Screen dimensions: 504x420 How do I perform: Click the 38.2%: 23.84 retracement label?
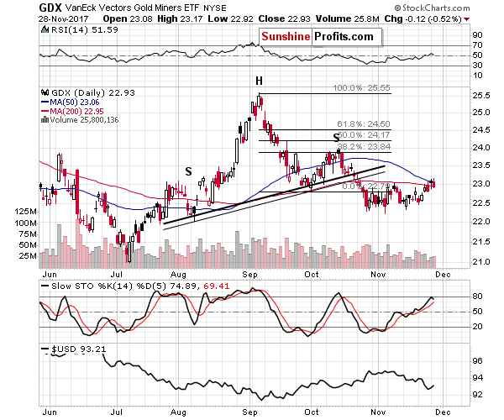click(x=365, y=146)
